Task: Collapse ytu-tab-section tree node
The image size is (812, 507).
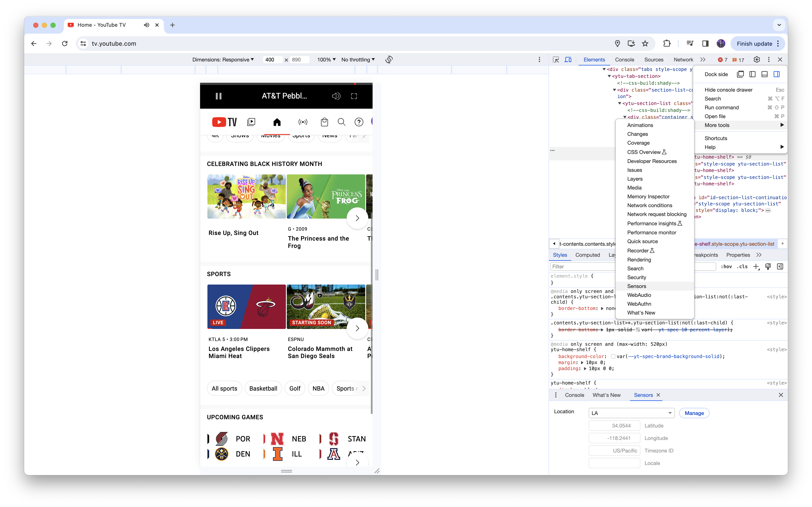Action: (x=609, y=76)
